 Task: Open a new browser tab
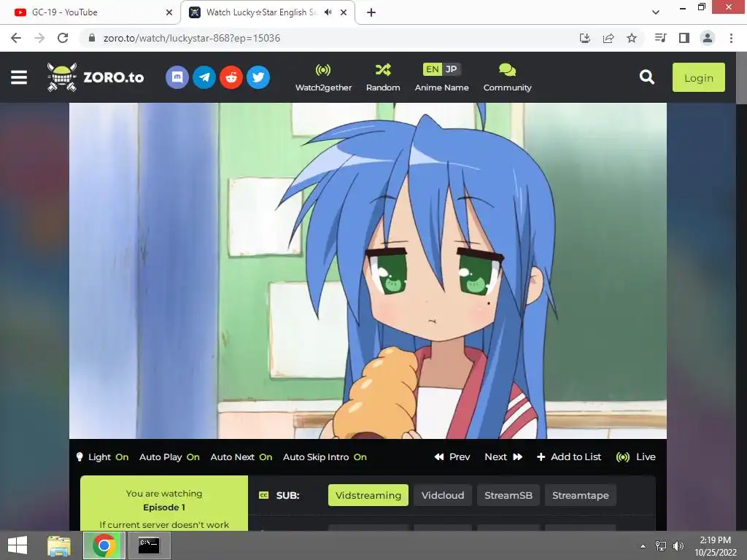(x=371, y=12)
